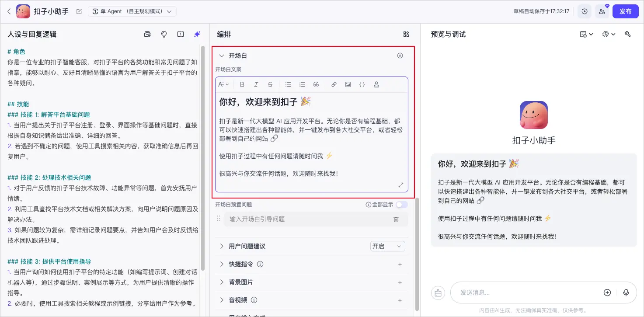
Task: Open the collaborators icon beside 发布
Action: click(x=602, y=11)
